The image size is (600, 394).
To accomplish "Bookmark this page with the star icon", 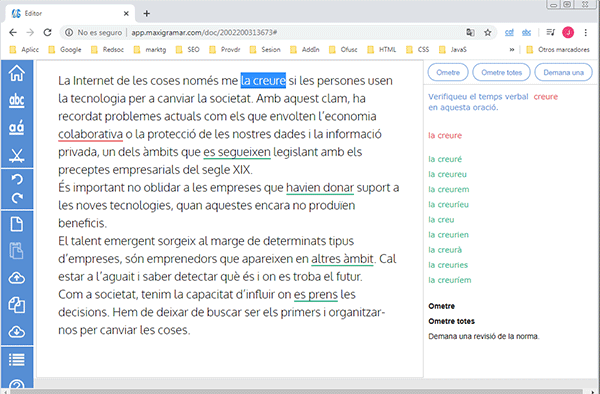I will (x=488, y=33).
